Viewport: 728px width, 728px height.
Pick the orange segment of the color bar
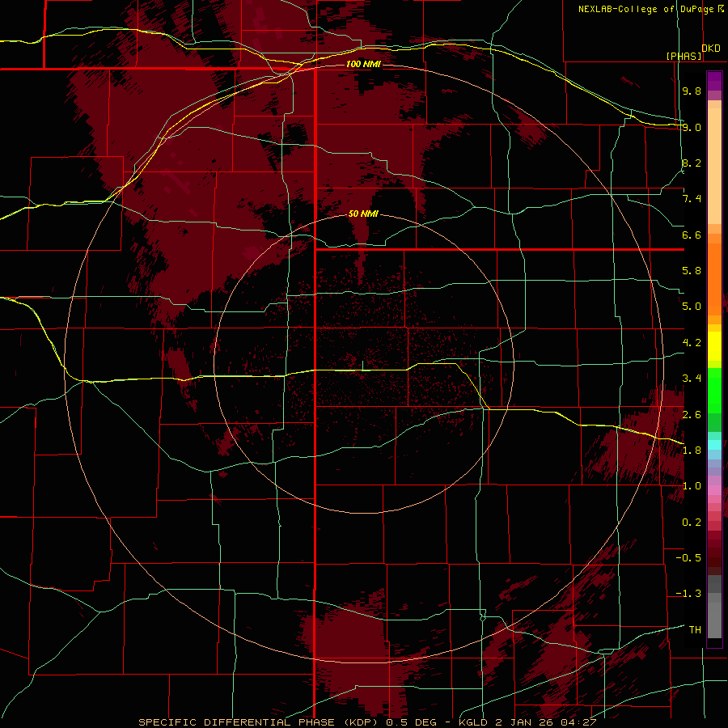tap(714, 278)
